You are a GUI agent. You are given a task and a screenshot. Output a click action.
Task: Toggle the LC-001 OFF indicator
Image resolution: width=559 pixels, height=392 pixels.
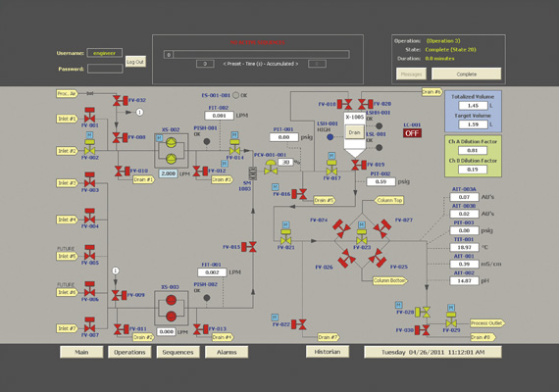(412, 133)
